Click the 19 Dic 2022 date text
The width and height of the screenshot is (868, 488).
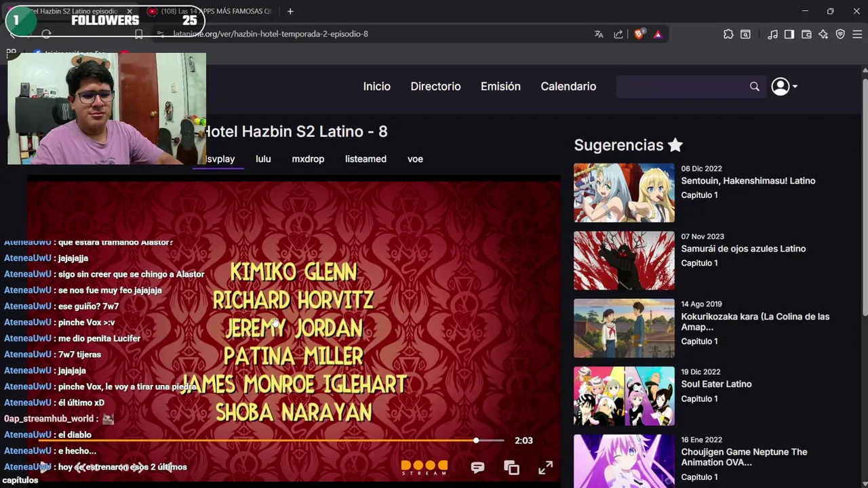(x=701, y=372)
